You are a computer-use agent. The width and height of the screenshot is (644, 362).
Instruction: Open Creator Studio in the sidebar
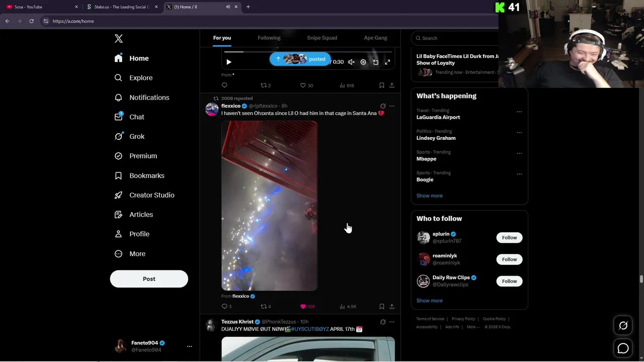[144, 195]
